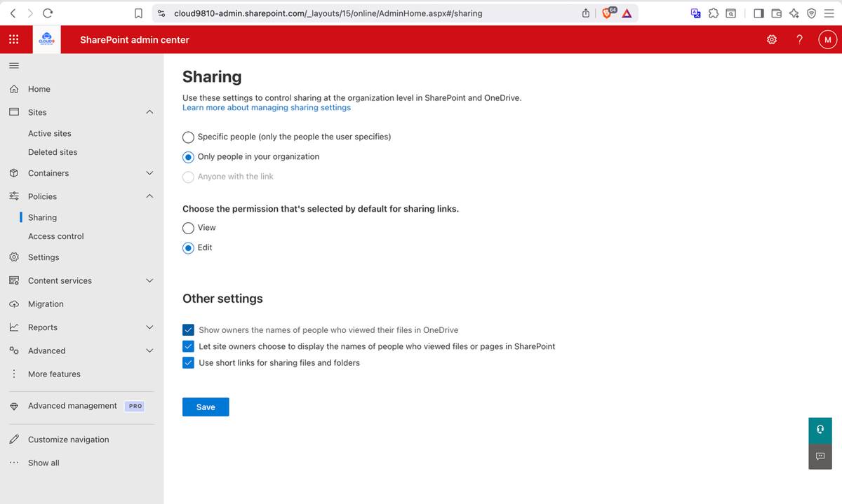The width and height of the screenshot is (842, 504).
Task: Click the Home house icon
Action: click(13, 89)
